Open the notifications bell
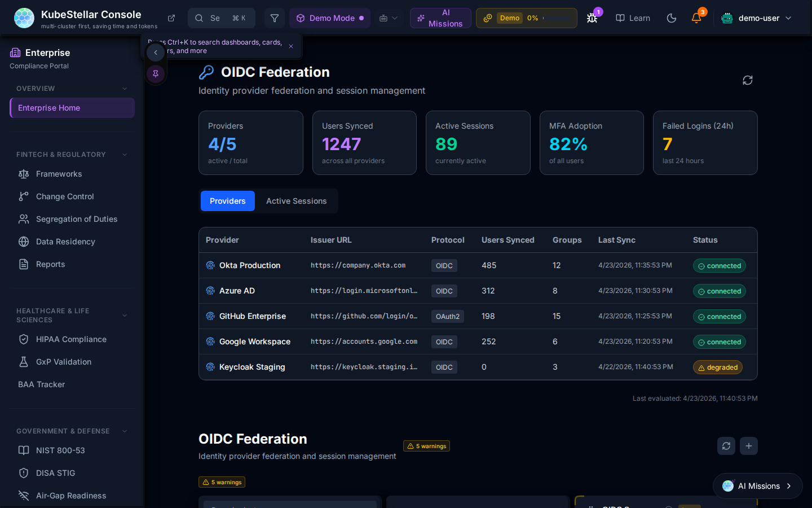812x508 pixels. click(x=696, y=18)
